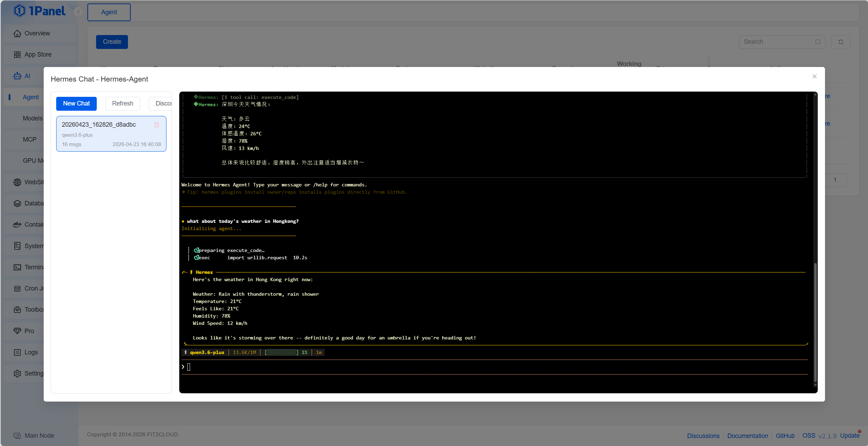
Task: Open the GitHub link
Action: (x=785, y=436)
